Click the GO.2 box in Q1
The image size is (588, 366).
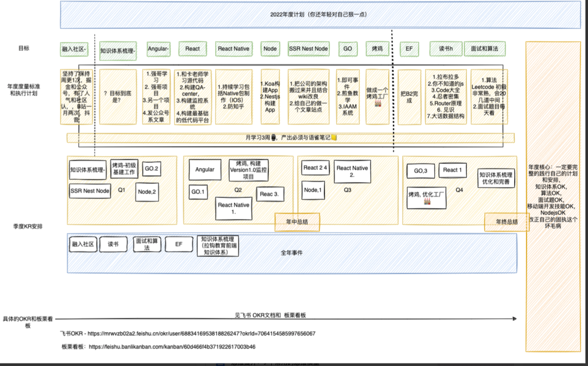tap(151, 169)
